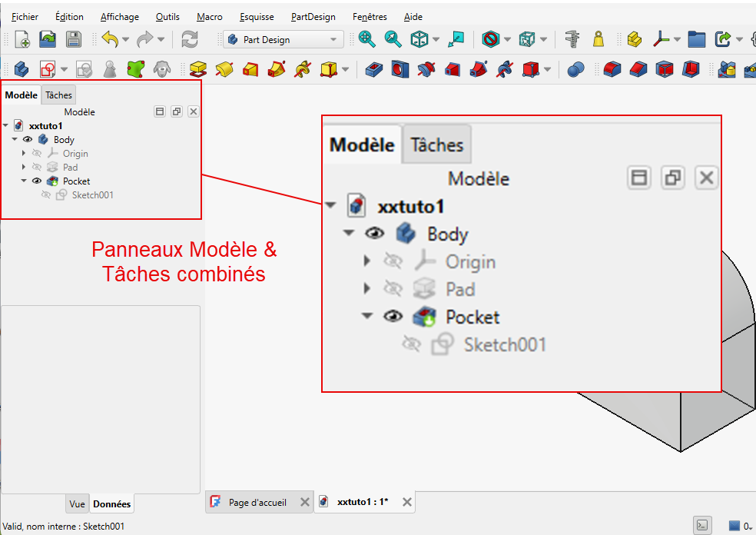The height and width of the screenshot is (535, 756).
Task: Switch to the Vue property tab
Action: (x=77, y=503)
